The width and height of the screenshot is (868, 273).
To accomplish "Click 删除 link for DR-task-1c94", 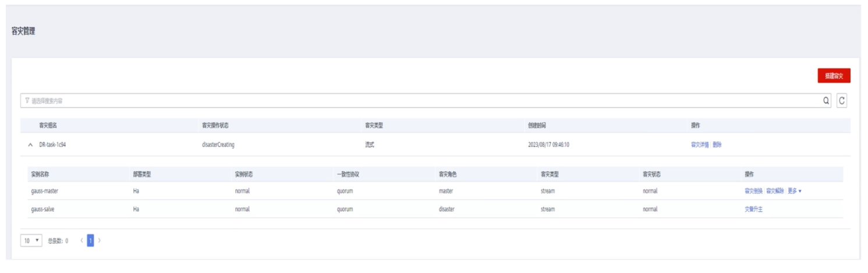I will [x=717, y=145].
